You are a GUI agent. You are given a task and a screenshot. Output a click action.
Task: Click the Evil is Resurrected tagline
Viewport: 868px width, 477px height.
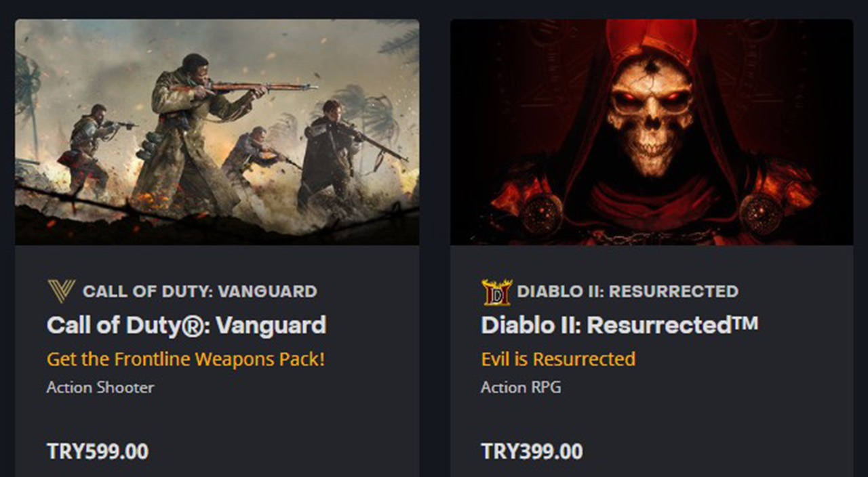558,359
